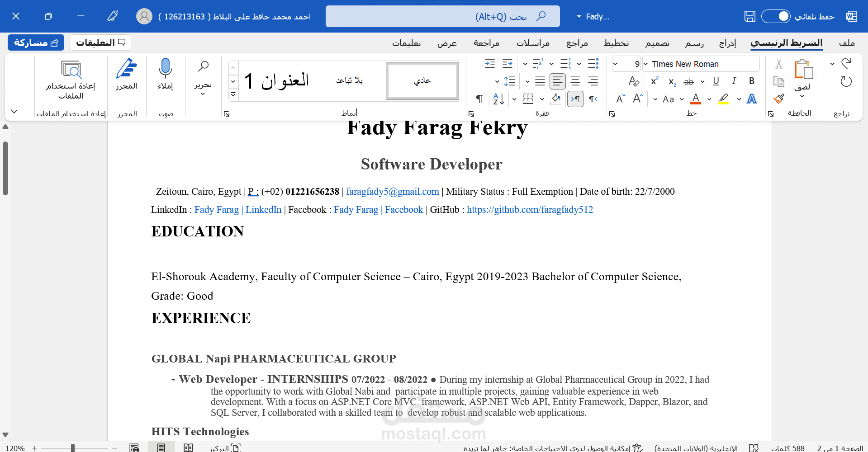Clear all formatting icon
Screen dimensions: 868x452
pos(634,81)
